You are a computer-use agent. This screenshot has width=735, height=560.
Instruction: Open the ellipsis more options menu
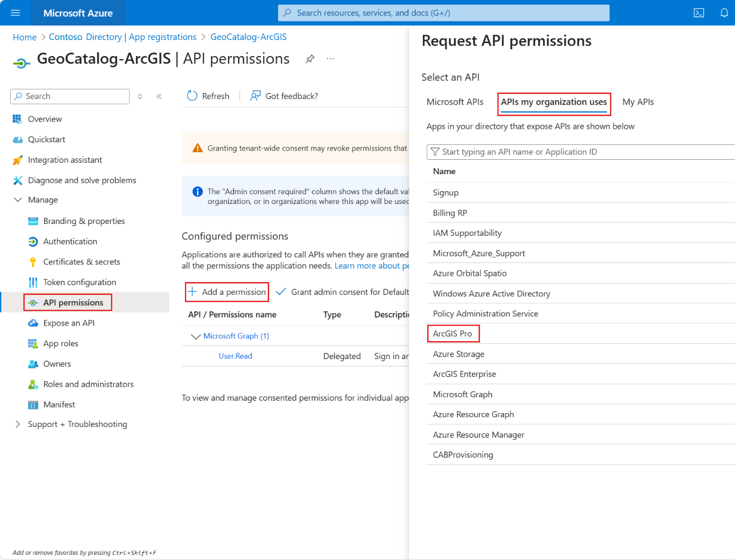(330, 59)
